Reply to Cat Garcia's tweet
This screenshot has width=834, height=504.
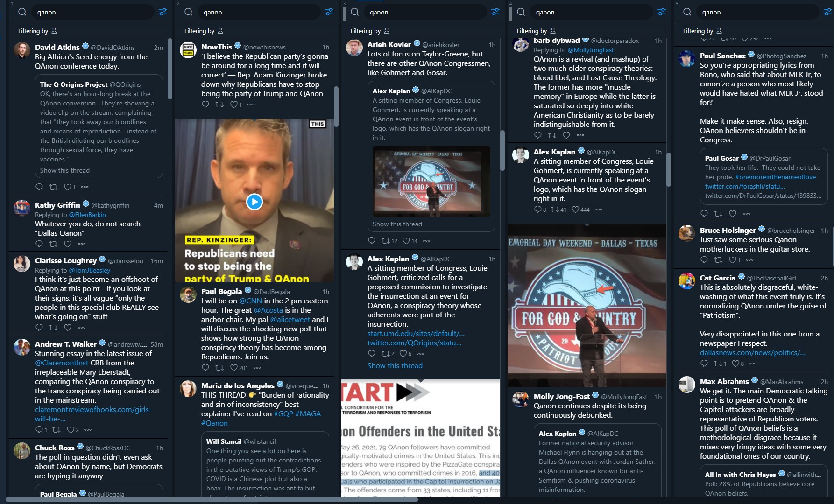704,364
